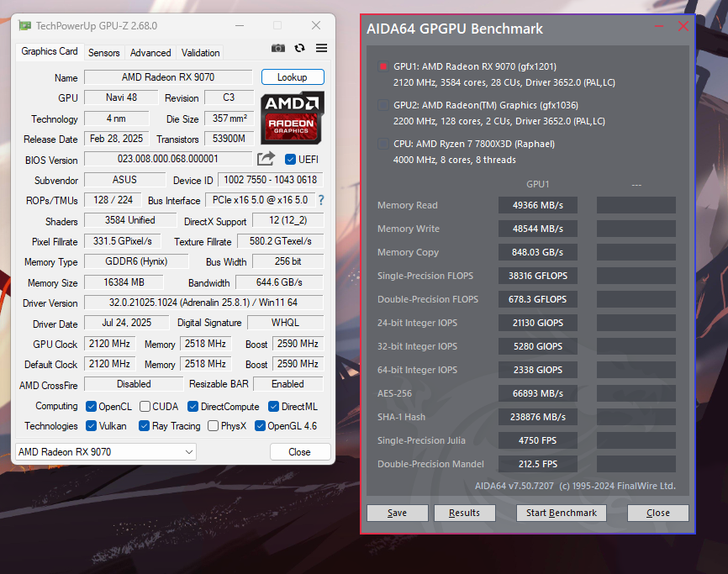Click the 2338 GIOPS 64-bit integer result

(x=538, y=370)
